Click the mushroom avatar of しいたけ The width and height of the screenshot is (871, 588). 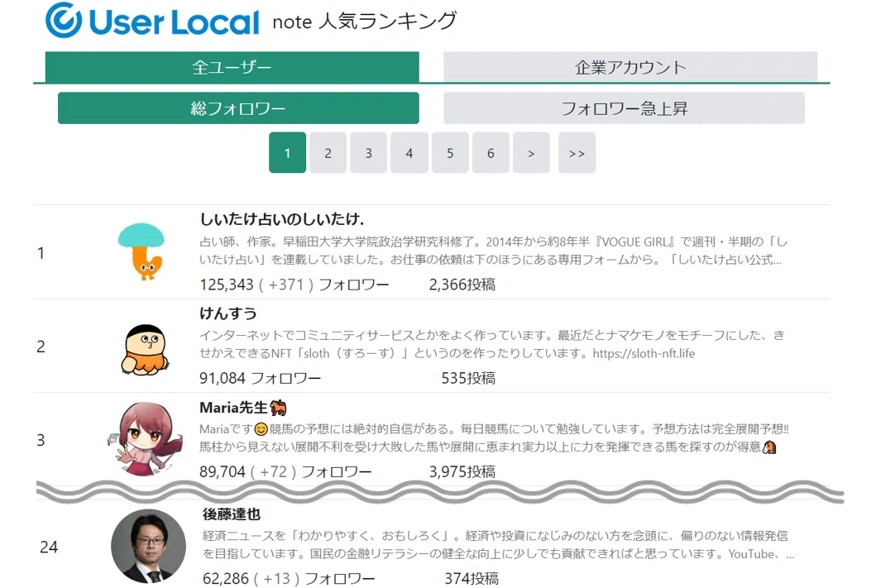(141, 251)
